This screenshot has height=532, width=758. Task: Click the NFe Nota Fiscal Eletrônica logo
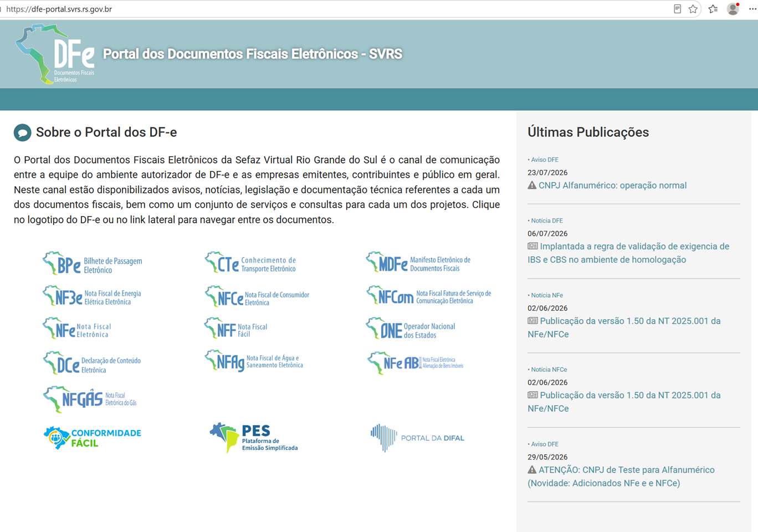click(78, 329)
